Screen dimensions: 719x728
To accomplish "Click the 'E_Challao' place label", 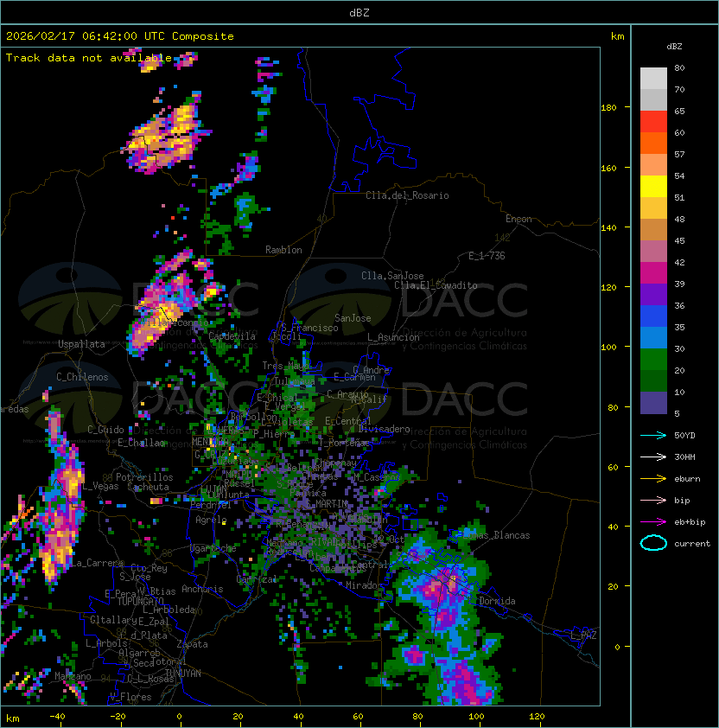I will coord(141,443).
